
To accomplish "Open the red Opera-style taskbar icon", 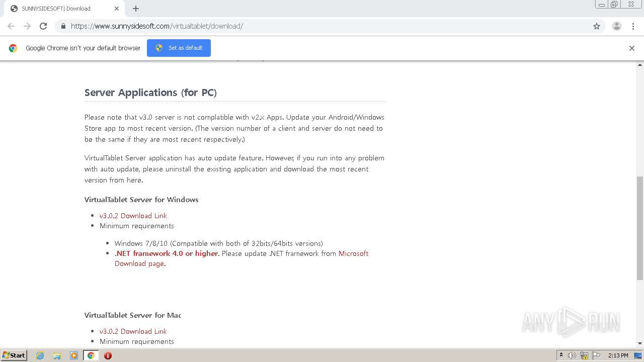I will (108, 355).
